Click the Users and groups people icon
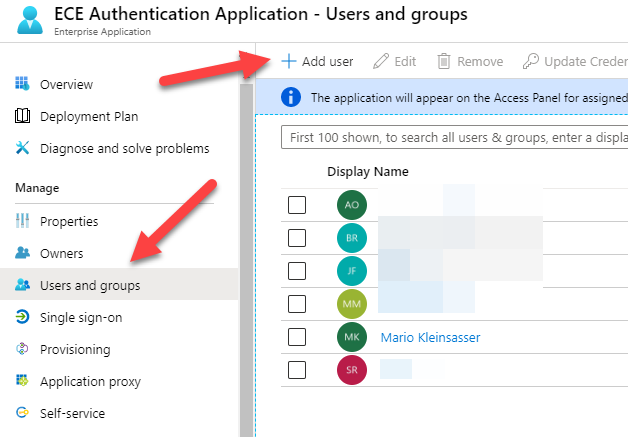This screenshot has height=437, width=628. (22, 285)
